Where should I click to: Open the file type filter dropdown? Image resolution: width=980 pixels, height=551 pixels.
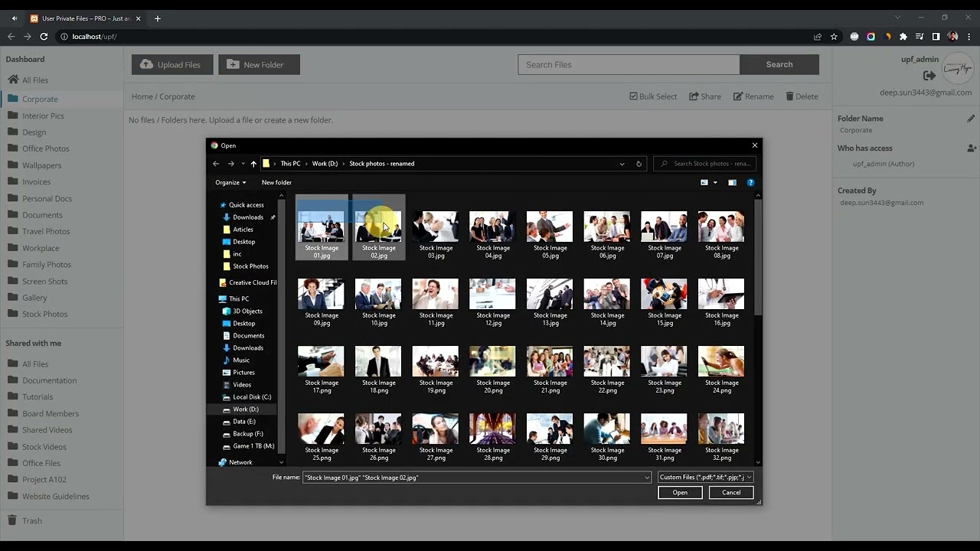(x=705, y=477)
